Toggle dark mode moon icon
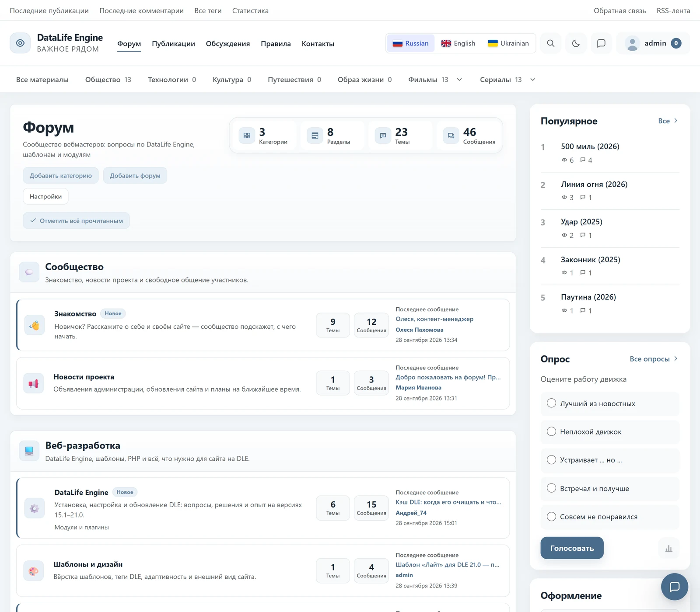This screenshot has width=700, height=612. tap(576, 43)
